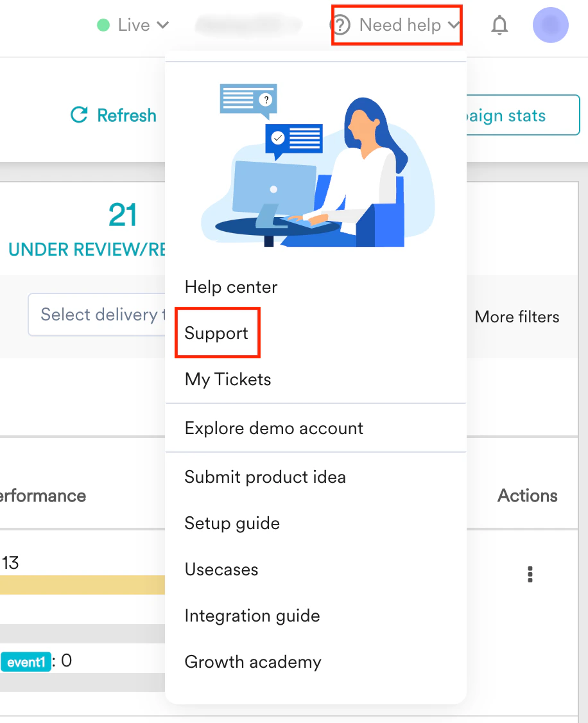
Task: Choose Explore demo account
Action: [273, 428]
